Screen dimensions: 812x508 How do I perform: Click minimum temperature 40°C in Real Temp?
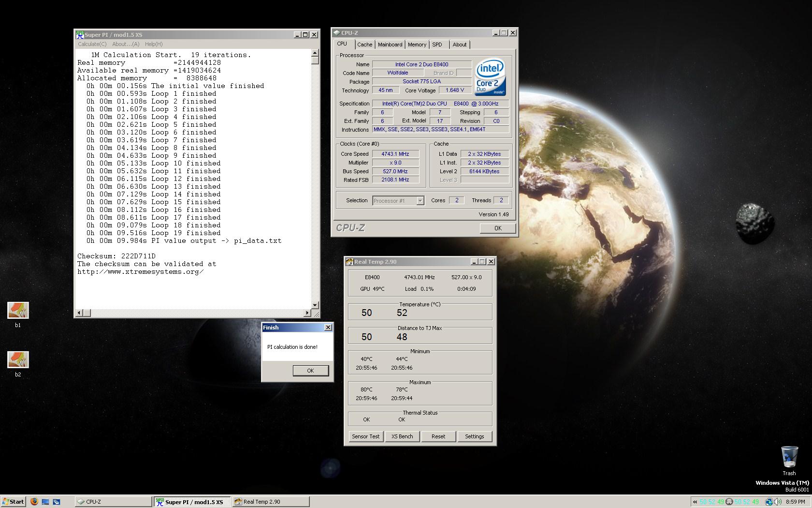click(x=366, y=359)
